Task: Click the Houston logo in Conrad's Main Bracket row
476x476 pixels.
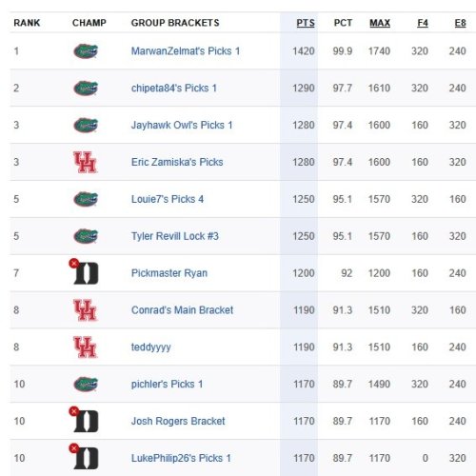Action: [85, 310]
